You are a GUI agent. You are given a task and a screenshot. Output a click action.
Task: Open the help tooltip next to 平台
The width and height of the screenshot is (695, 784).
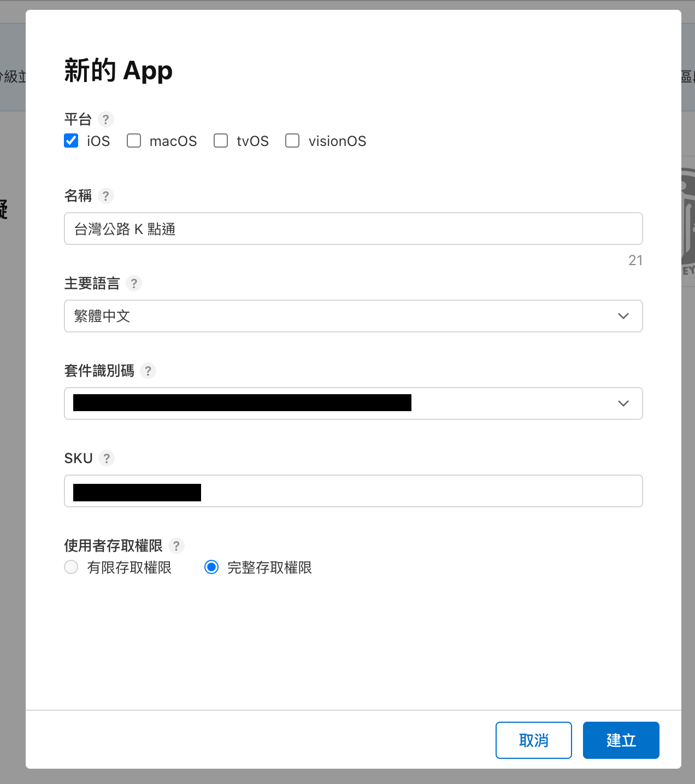105,119
